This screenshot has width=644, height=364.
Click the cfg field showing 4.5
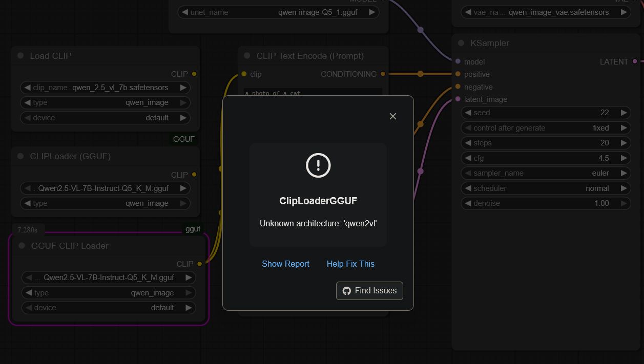pyautogui.click(x=546, y=158)
